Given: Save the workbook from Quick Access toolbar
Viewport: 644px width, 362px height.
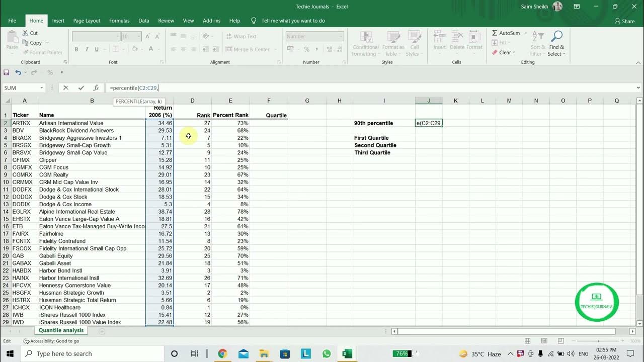Looking at the screenshot, I should click(7, 72).
